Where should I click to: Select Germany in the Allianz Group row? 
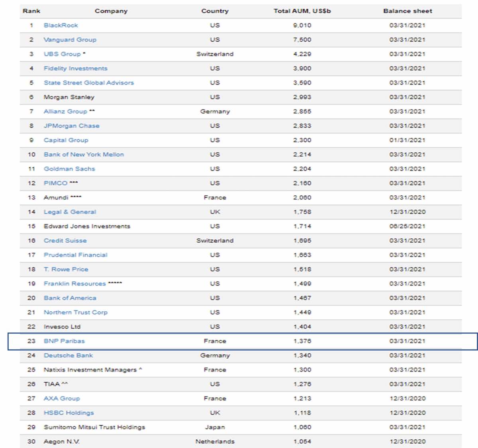pos(215,111)
